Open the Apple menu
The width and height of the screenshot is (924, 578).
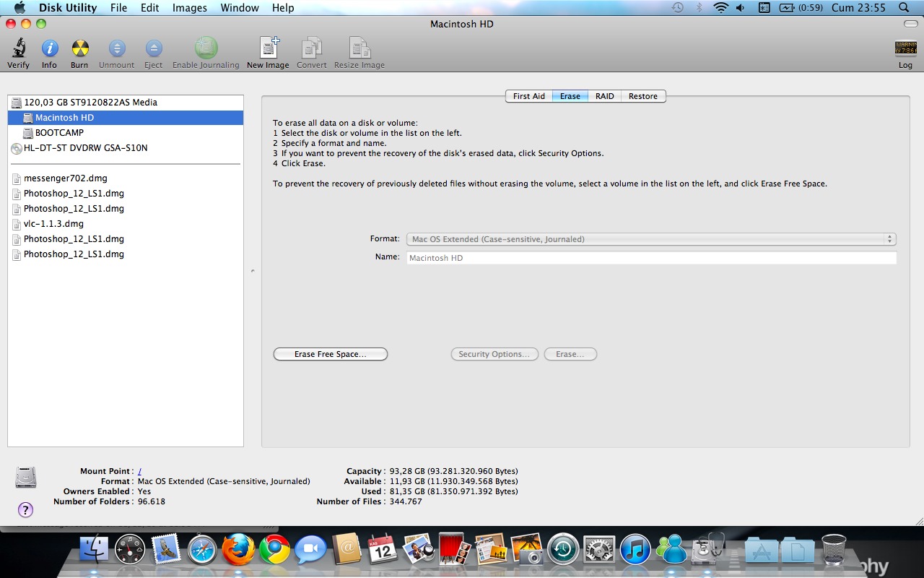click(19, 8)
